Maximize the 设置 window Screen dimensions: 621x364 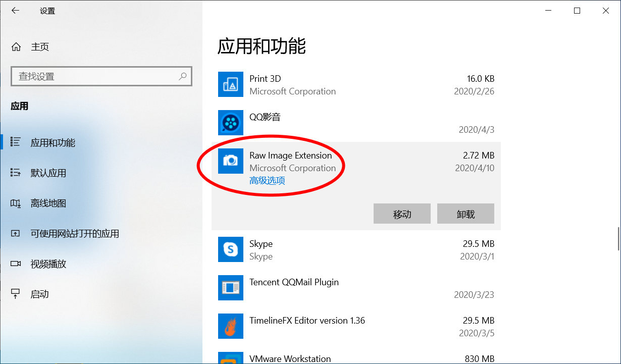(577, 11)
